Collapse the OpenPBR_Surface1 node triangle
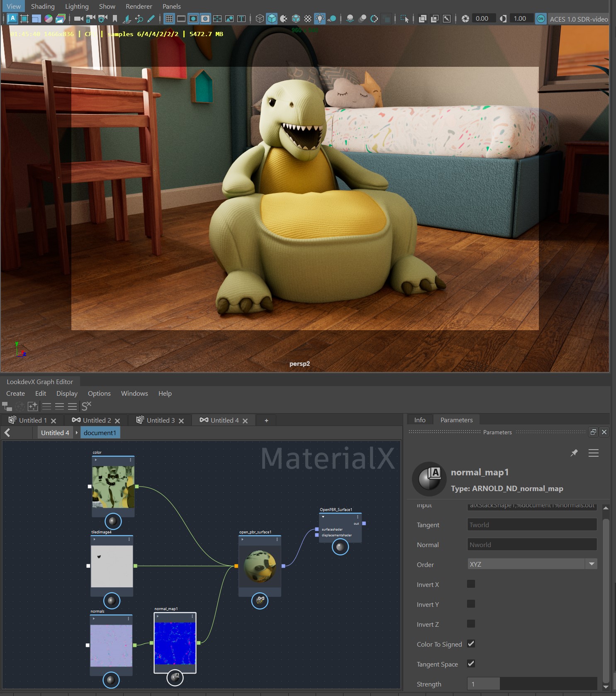The image size is (616, 696). click(323, 517)
